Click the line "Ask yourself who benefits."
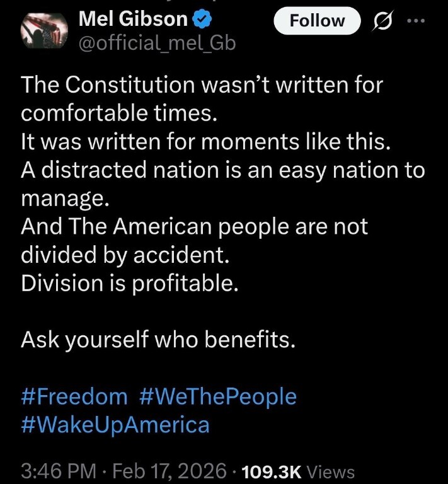Image resolution: width=448 pixels, height=484 pixels. pyautogui.click(x=158, y=340)
